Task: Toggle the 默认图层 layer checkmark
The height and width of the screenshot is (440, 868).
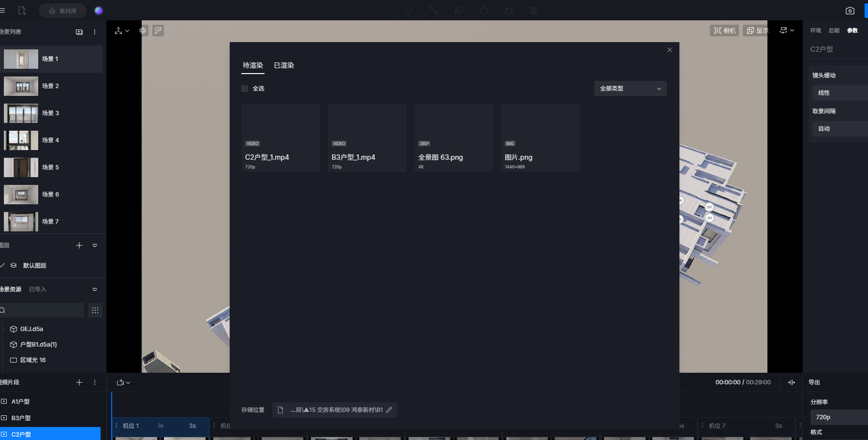Action: (x=3, y=265)
